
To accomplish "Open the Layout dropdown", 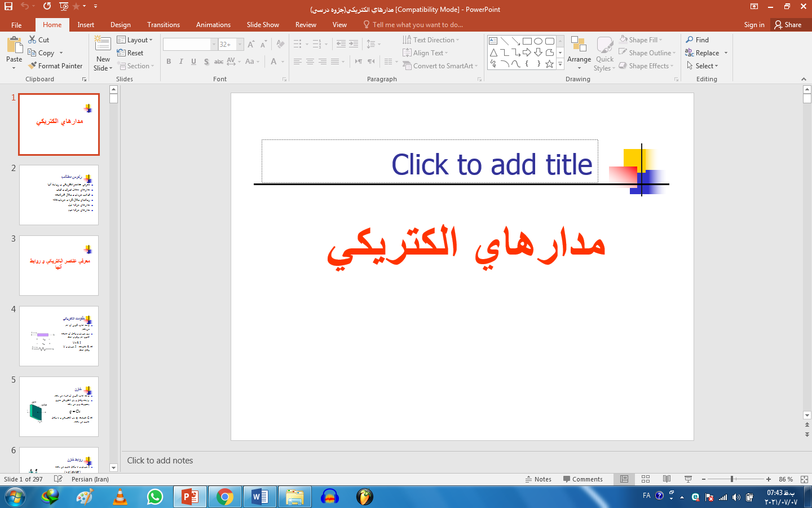I will pos(135,40).
